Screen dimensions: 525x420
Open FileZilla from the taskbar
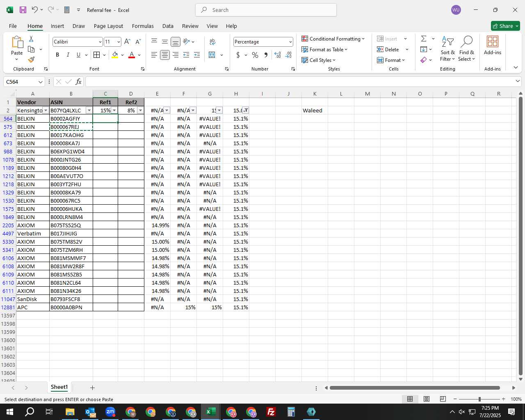(271, 412)
